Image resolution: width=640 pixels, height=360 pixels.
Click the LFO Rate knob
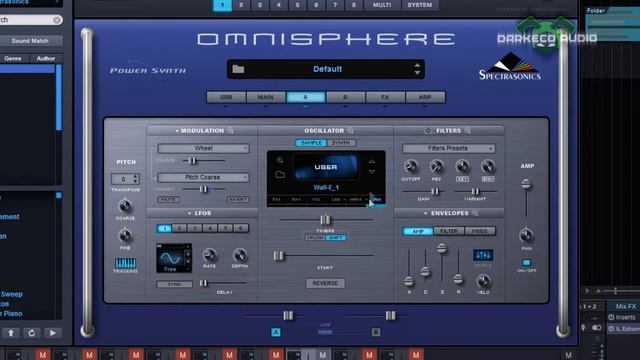(209, 255)
